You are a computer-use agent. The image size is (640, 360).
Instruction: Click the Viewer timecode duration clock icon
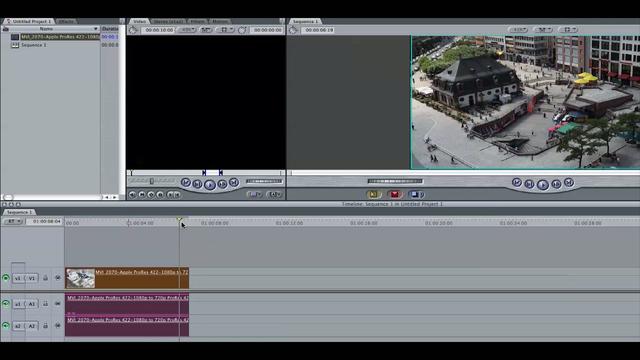point(133,30)
